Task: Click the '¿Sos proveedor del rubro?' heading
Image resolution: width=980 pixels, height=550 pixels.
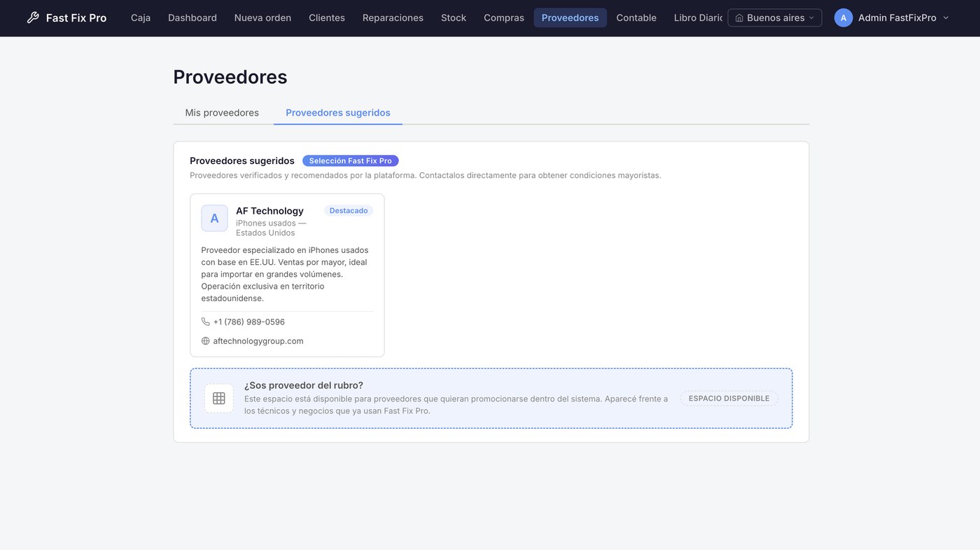Action: coord(304,385)
